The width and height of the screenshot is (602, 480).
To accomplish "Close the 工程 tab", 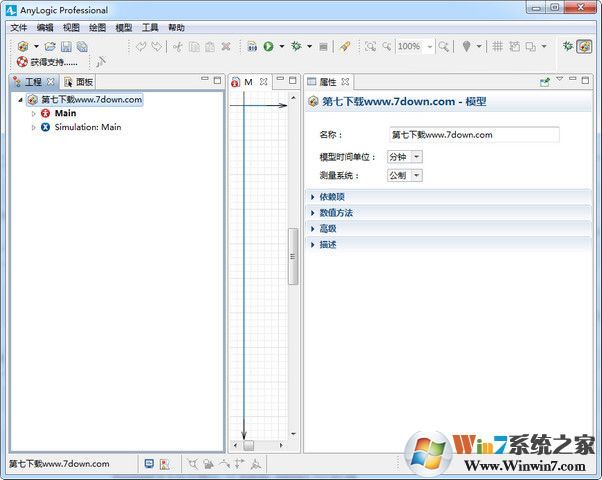I will click(51, 82).
